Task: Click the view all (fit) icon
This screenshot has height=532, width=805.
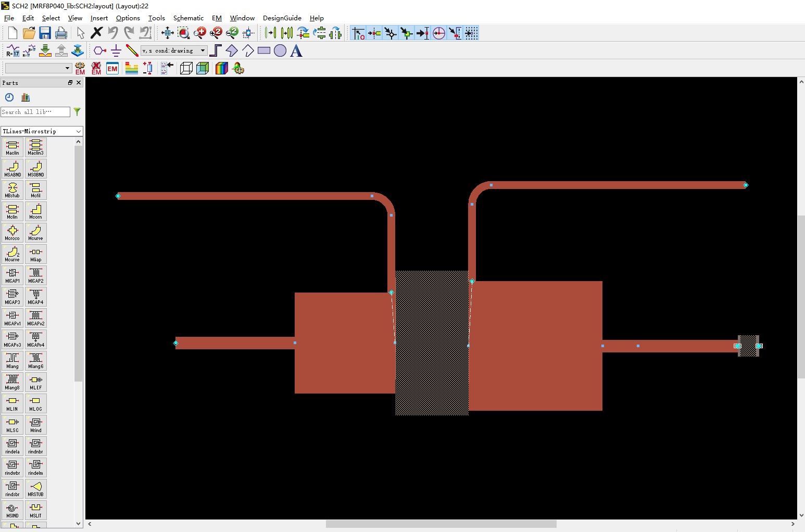Action: 167,33
